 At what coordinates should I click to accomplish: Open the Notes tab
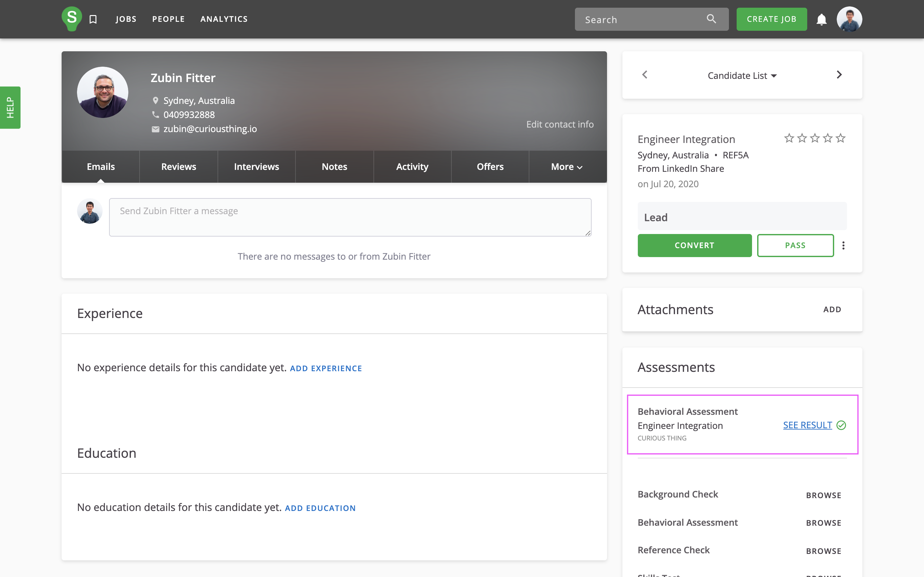point(334,167)
